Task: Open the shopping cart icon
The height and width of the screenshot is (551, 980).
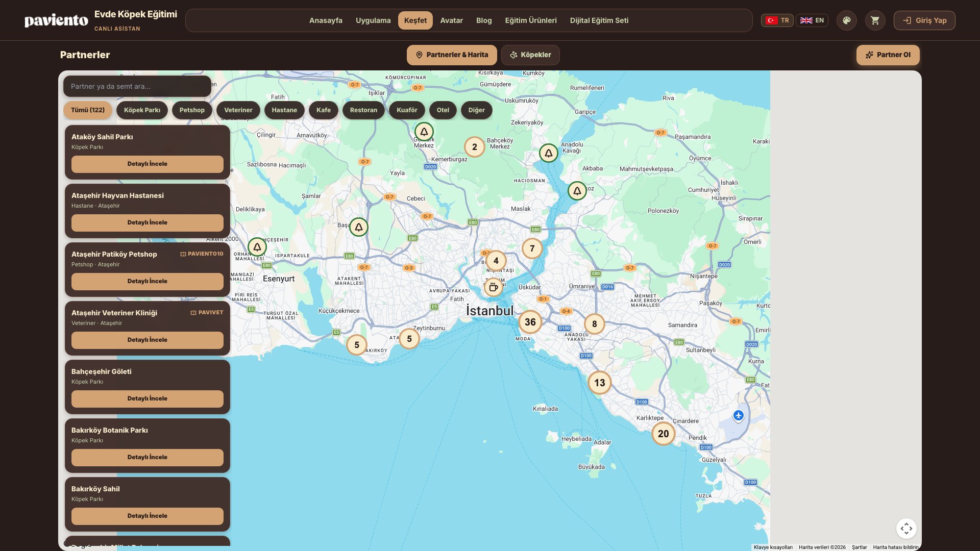Action: tap(875, 20)
